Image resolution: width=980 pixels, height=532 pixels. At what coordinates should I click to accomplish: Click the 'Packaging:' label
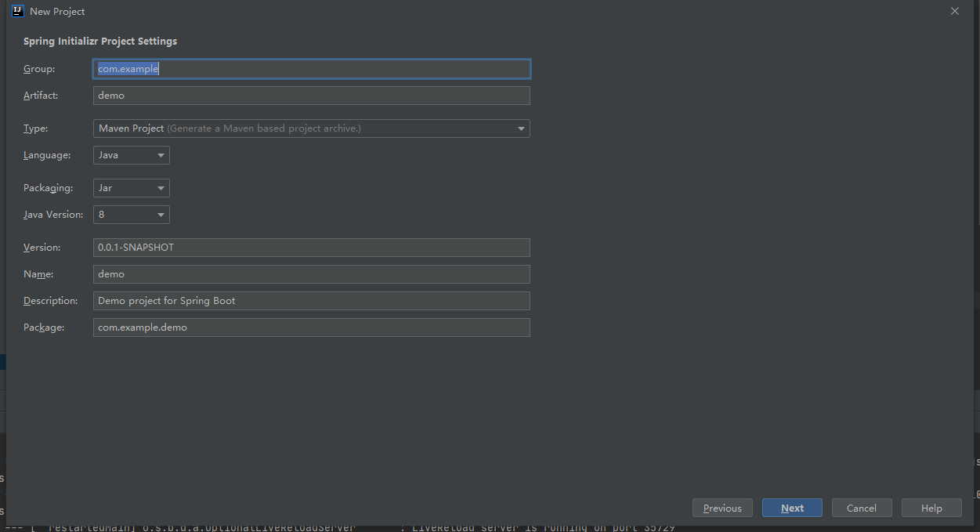[48, 188]
